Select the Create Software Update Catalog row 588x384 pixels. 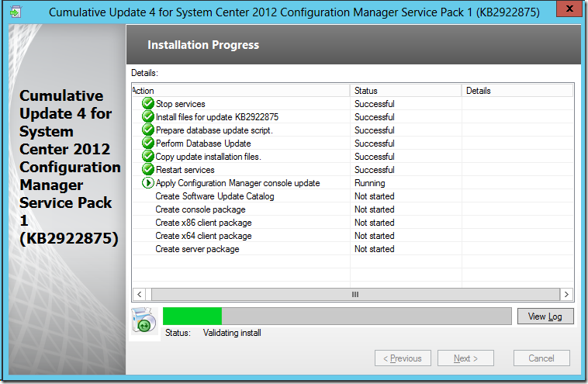pyautogui.click(x=215, y=196)
